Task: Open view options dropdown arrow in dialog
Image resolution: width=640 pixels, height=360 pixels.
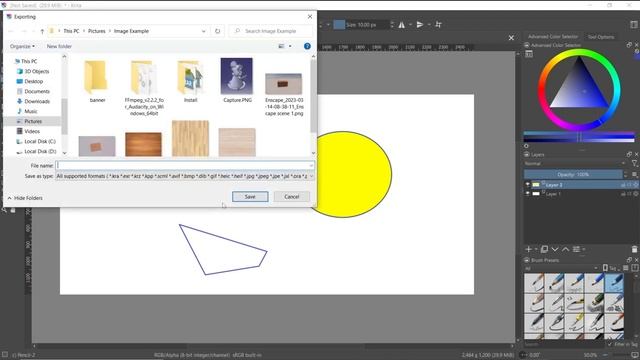Action: click(290, 46)
